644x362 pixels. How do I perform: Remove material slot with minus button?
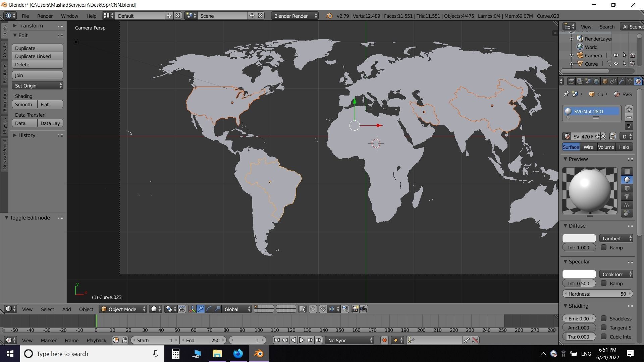coord(629,118)
